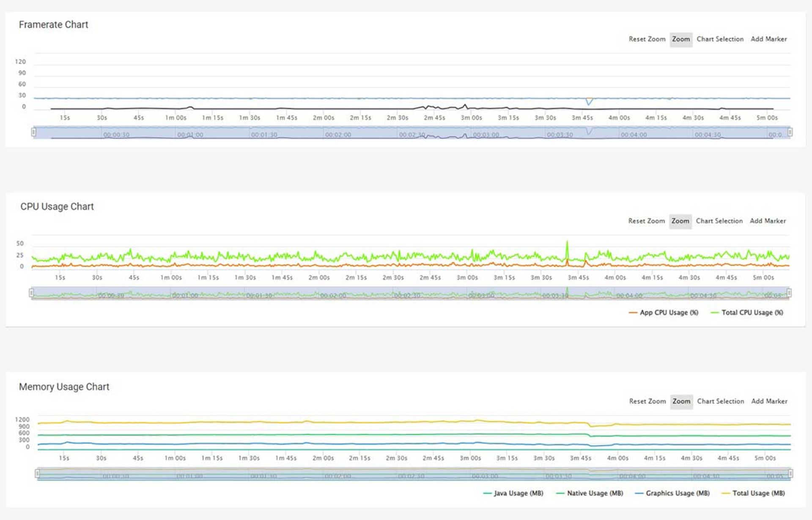Click 00:02:00 in Framerate navigator strip
812x520 pixels.
(338, 135)
